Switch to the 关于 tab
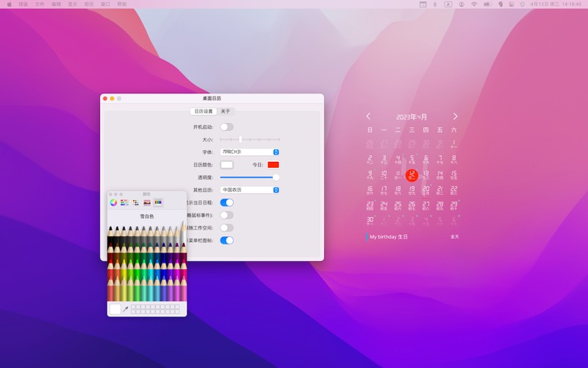Screen dimensions: 588x368 coord(225,112)
